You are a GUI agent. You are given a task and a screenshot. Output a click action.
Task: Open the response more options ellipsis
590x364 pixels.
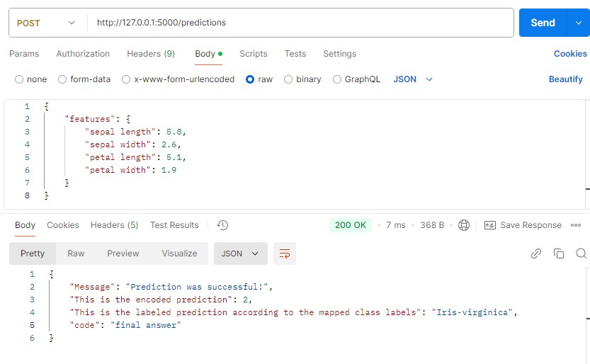[576, 225]
